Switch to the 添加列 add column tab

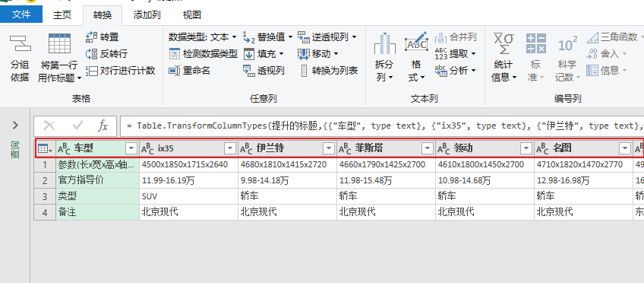click(147, 14)
